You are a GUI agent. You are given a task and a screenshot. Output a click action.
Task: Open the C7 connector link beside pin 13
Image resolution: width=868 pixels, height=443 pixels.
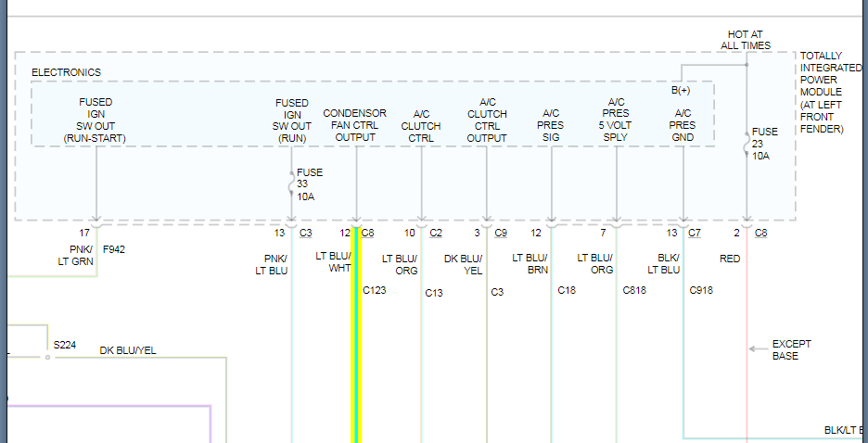(x=695, y=234)
